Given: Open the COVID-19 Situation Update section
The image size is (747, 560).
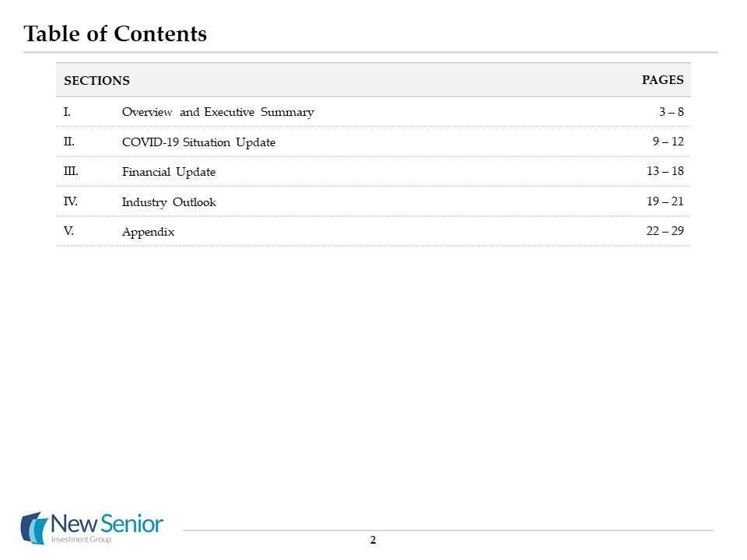Looking at the screenshot, I should point(198,142).
